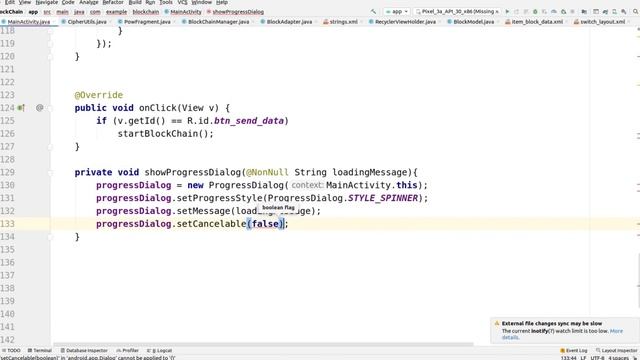Open the AVD Manager icon

tap(614, 12)
